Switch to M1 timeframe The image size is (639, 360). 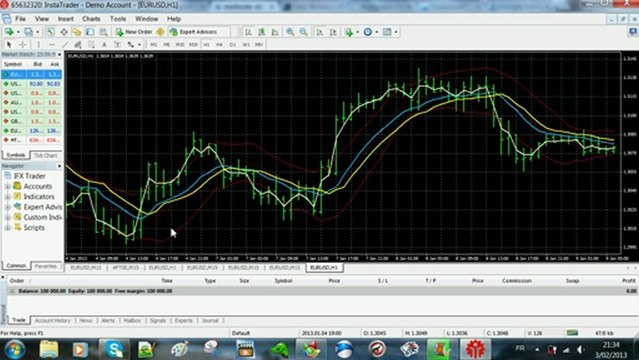point(153,44)
